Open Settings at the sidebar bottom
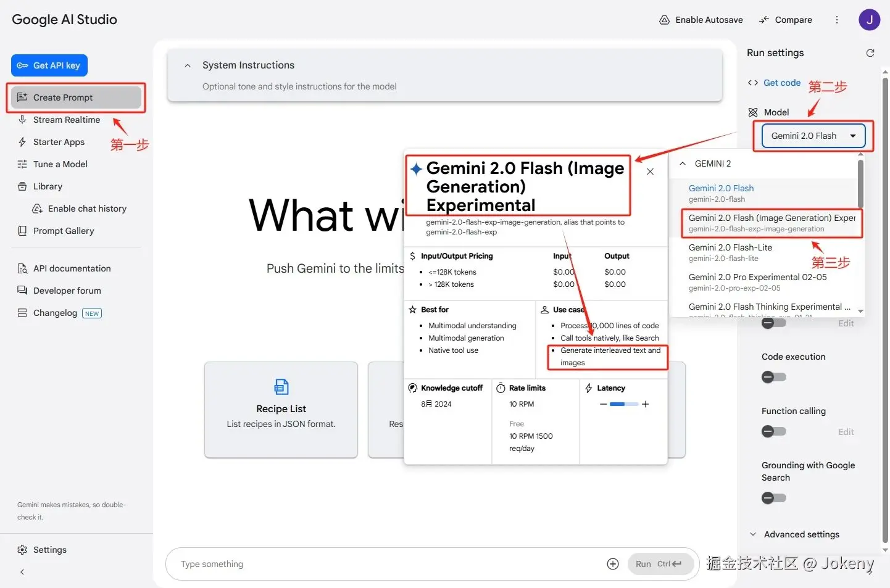The image size is (890, 588). click(49, 550)
